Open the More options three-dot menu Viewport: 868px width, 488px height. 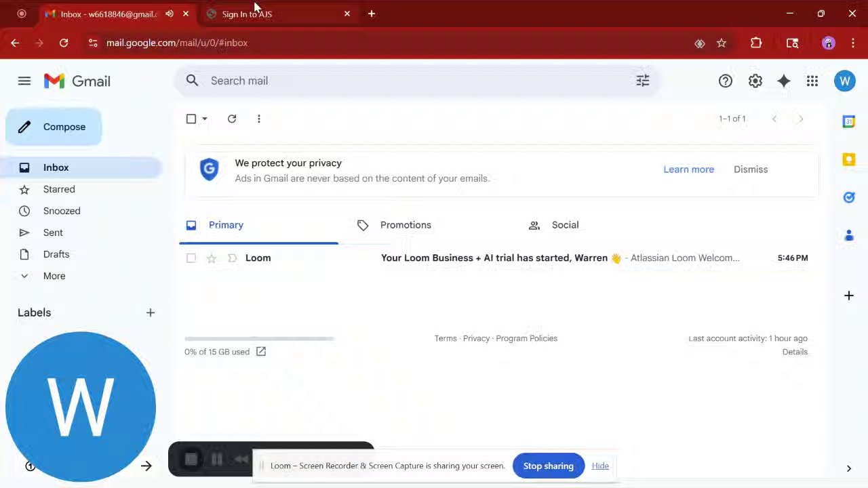(258, 119)
